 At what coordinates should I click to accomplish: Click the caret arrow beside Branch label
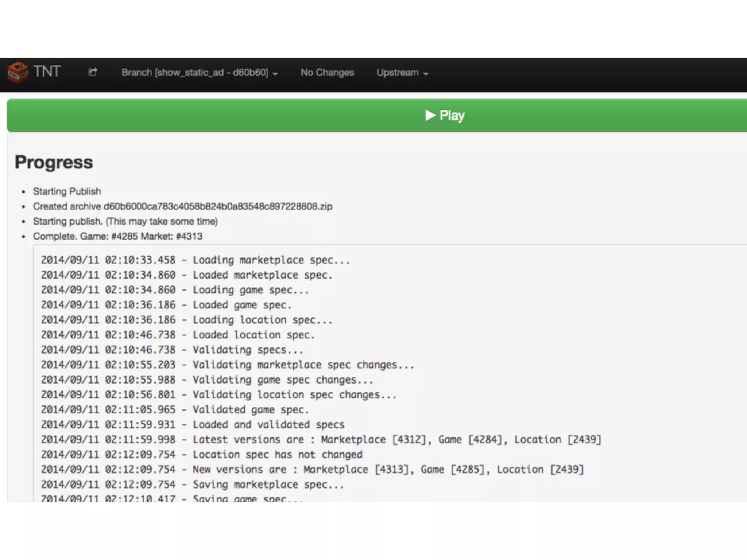pos(275,74)
